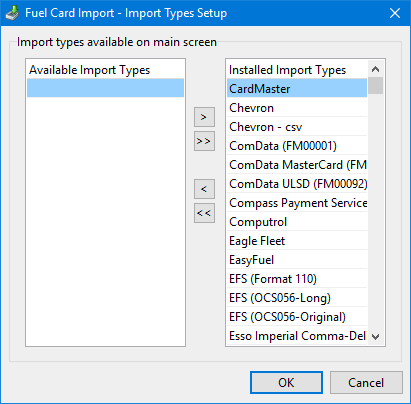Select the Eagle Fleet import type

coord(297,241)
